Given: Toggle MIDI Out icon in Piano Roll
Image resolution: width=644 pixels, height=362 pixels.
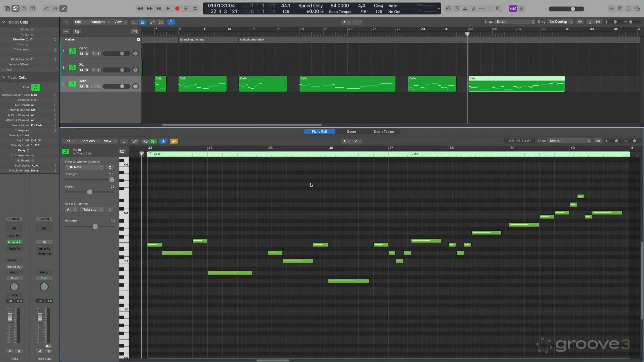Looking at the screenshot, I should coord(153,141).
